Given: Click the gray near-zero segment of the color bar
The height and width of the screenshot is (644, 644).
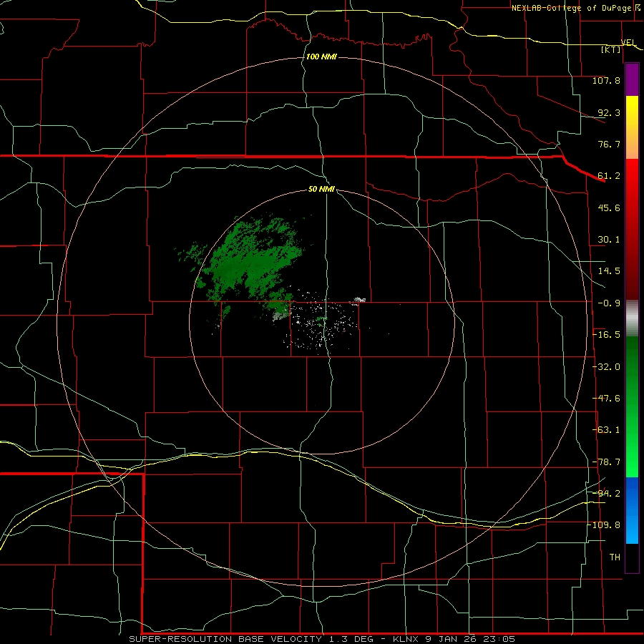Looking at the screenshot, I should (x=632, y=318).
